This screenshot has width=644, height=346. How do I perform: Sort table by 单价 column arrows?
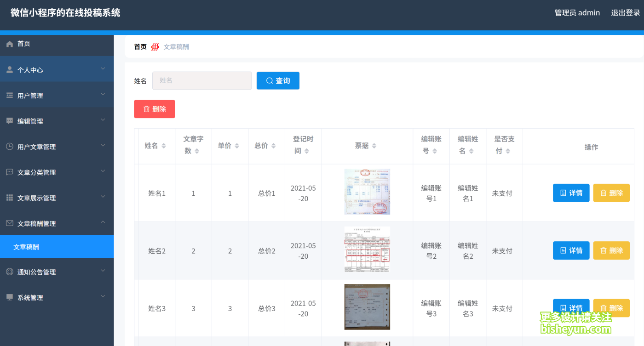[x=237, y=146]
